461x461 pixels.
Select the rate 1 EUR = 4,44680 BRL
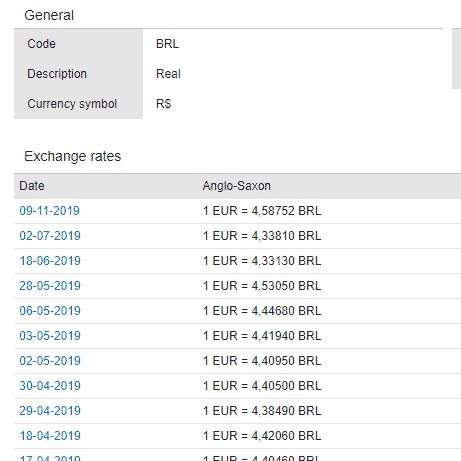[262, 311]
